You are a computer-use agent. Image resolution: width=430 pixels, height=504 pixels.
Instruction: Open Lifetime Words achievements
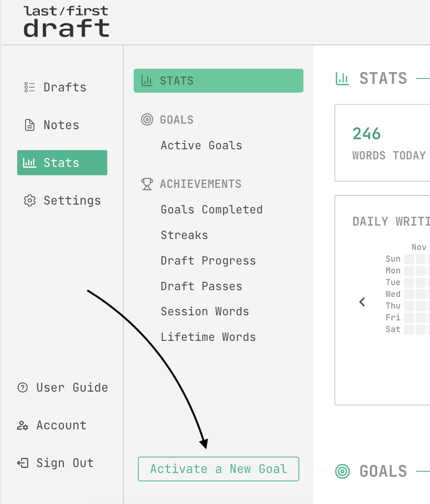click(x=208, y=337)
